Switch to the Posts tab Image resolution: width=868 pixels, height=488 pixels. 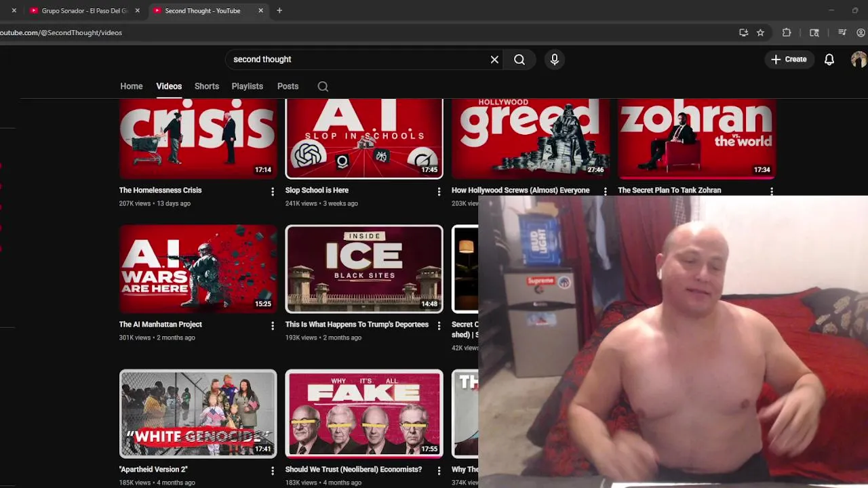(x=288, y=86)
